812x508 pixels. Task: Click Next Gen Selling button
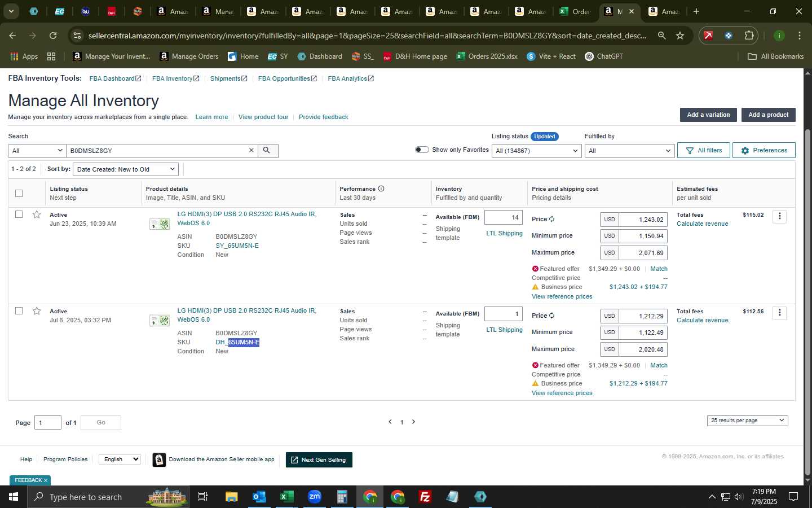pos(319,460)
